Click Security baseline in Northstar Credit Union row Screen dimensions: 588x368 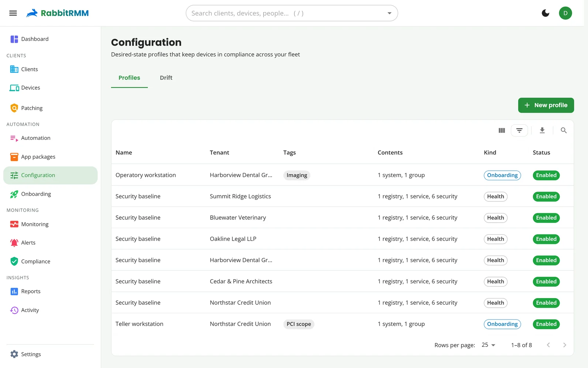coord(138,303)
